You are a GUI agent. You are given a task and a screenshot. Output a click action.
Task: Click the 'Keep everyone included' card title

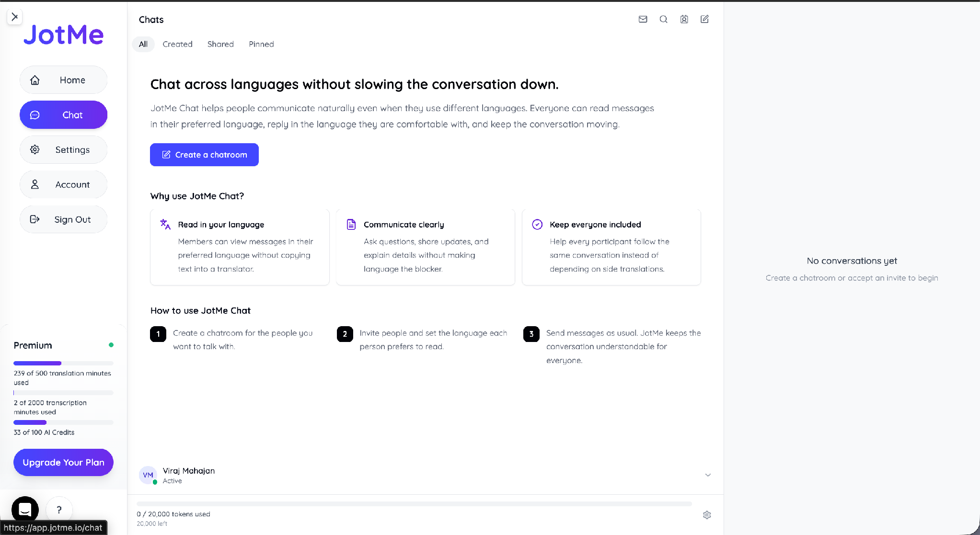pos(595,225)
